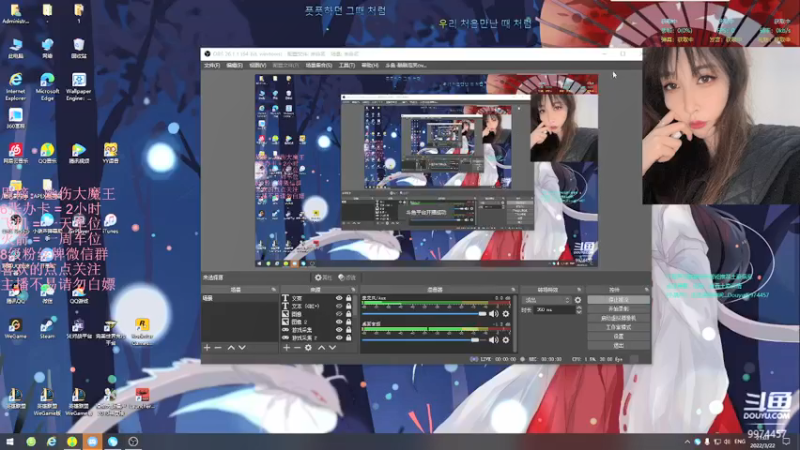The height and width of the screenshot is (450, 800).
Task: Open Microsoft Edge desktop shortcut
Action: pyautogui.click(x=47, y=86)
